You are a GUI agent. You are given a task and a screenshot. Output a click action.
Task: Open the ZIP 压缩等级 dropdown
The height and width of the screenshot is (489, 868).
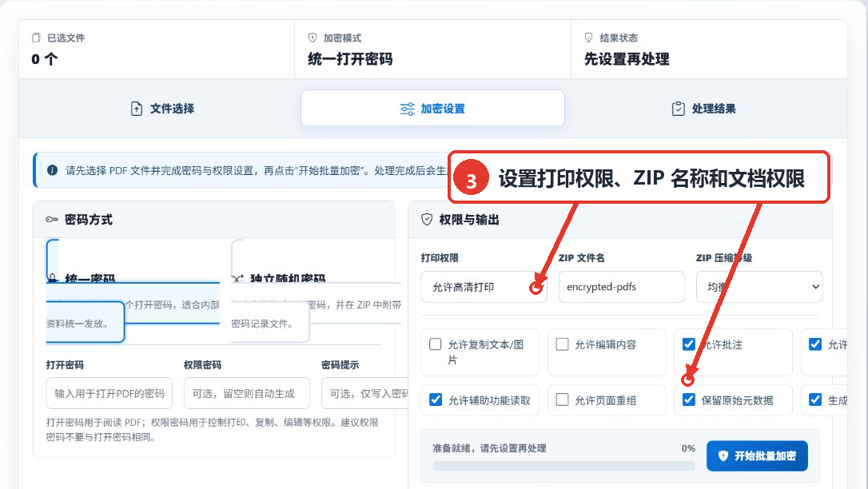(759, 287)
